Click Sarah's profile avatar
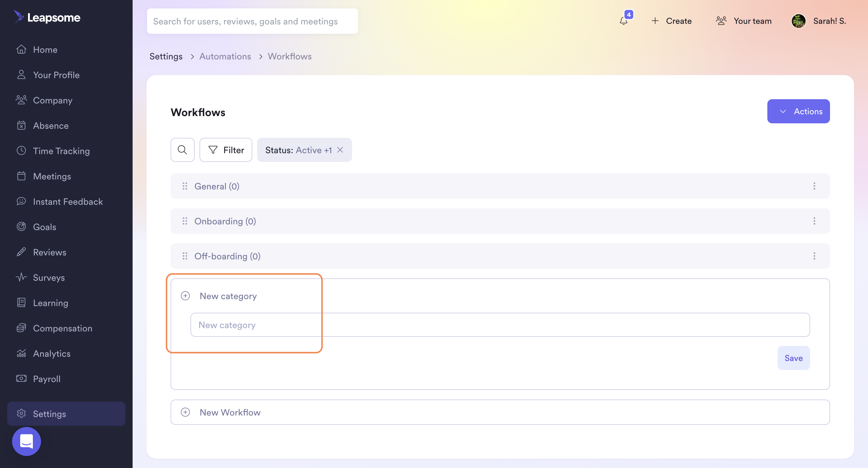Screen dimensions: 868x468 pos(798,21)
